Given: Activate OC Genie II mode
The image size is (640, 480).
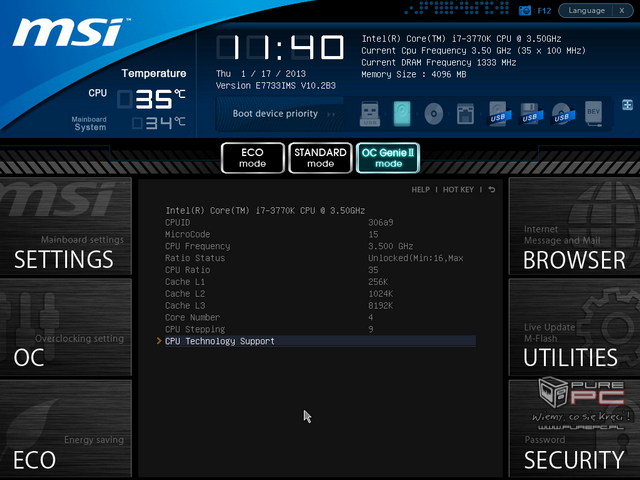Looking at the screenshot, I should click(388, 158).
